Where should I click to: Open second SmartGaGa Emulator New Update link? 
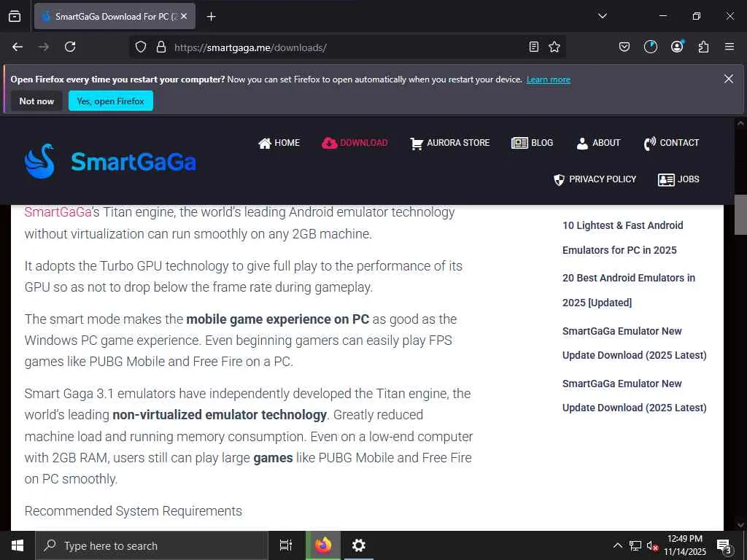(x=634, y=395)
